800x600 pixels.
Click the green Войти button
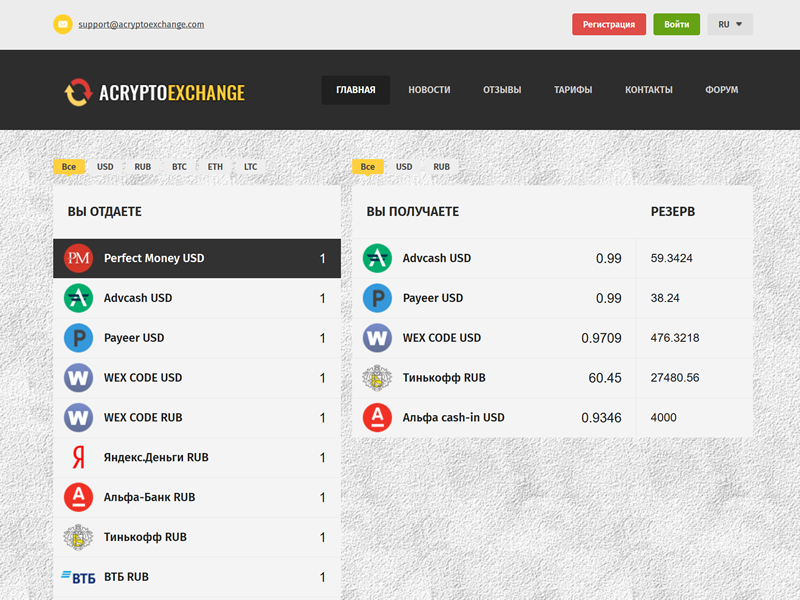[677, 24]
